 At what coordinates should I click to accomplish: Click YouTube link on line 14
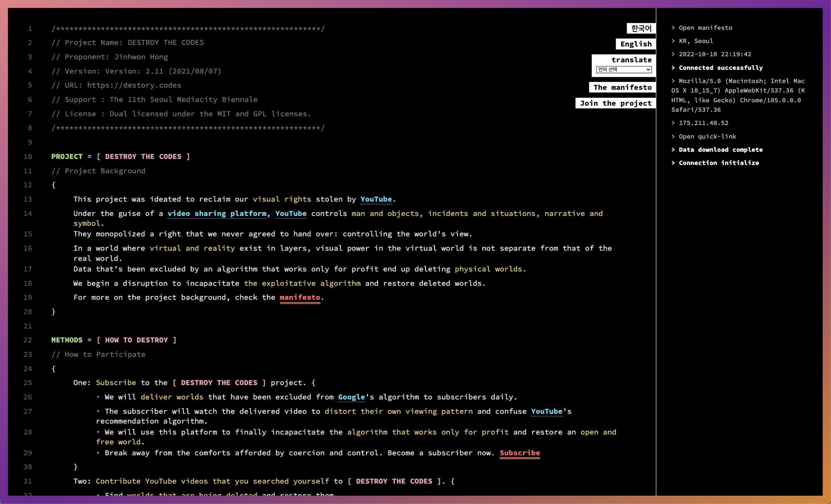[x=291, y=214]
